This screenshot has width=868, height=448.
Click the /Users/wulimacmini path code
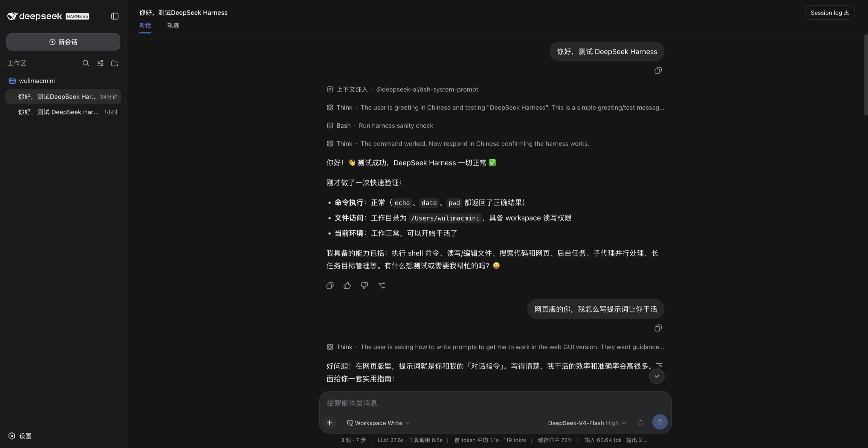(x=445, y=218)
